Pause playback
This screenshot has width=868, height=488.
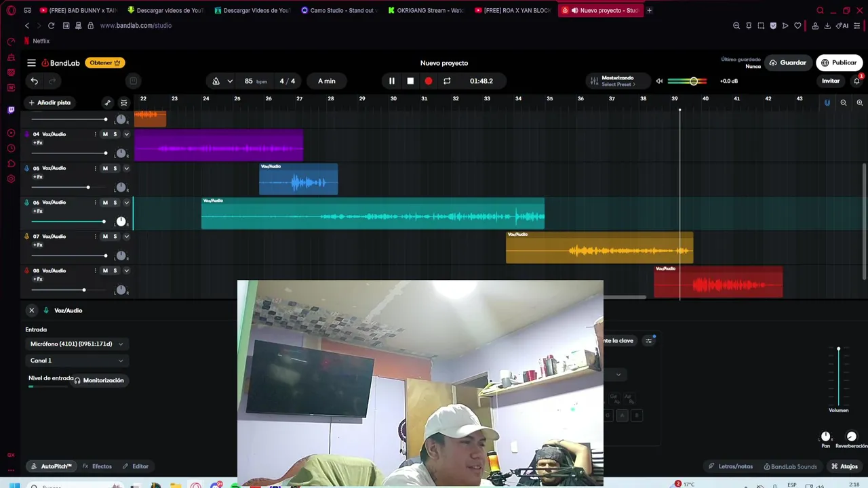pyautogui.click(x=391, y=81)
